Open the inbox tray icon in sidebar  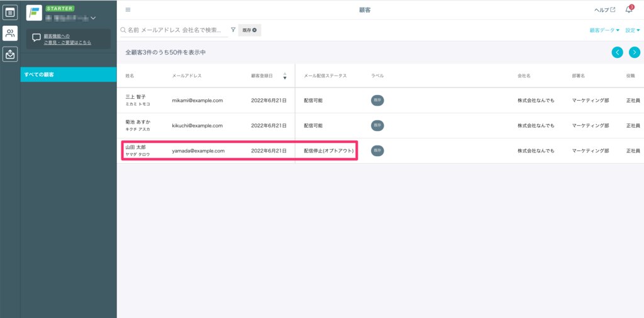coord(10,55)
